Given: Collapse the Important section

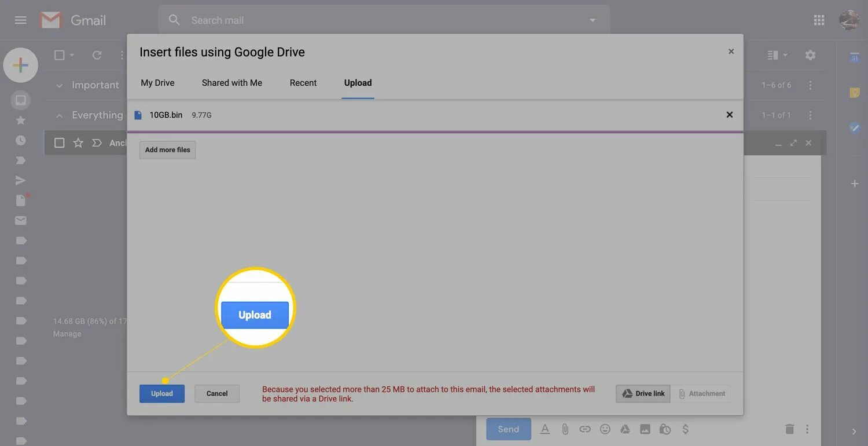Looking at the screenshot, I should pos(59,85).
